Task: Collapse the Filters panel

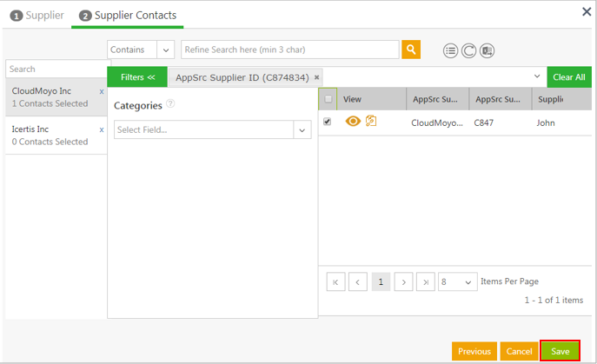Action: pos(137,77)
